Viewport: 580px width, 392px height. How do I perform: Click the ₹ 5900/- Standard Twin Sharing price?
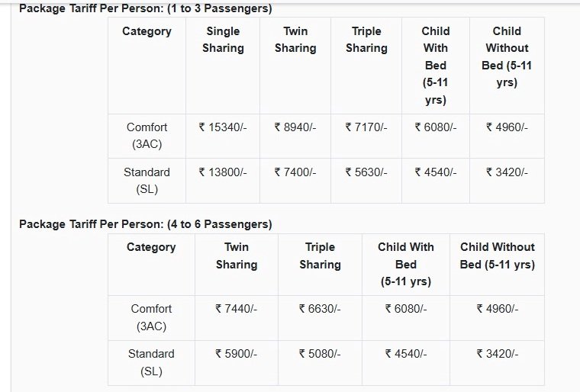[237, 354]
